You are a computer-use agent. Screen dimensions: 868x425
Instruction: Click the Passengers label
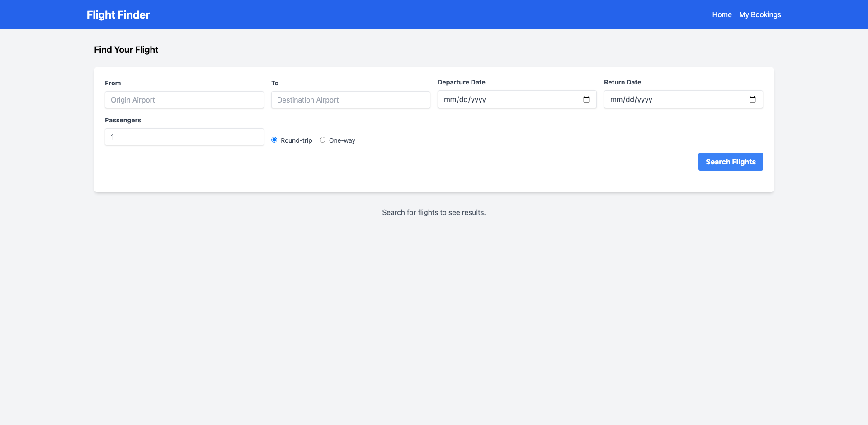pyautogui.click(x=123, y=120)
